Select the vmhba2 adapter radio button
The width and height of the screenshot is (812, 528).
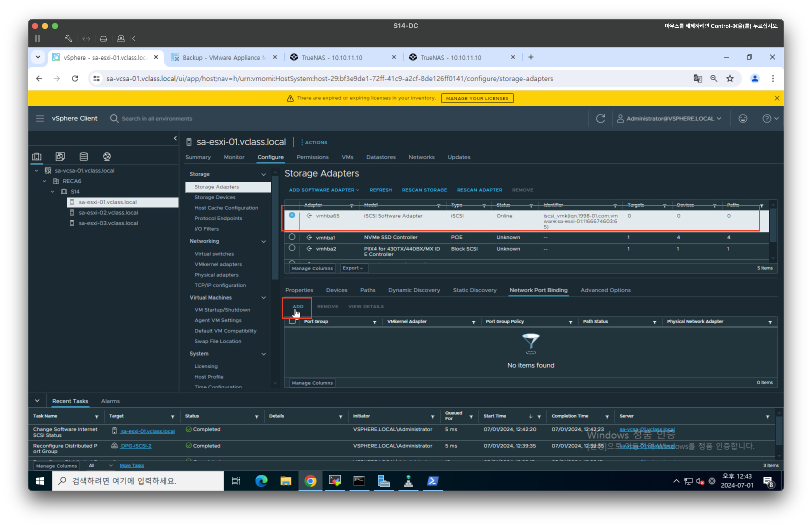point(292,248)
